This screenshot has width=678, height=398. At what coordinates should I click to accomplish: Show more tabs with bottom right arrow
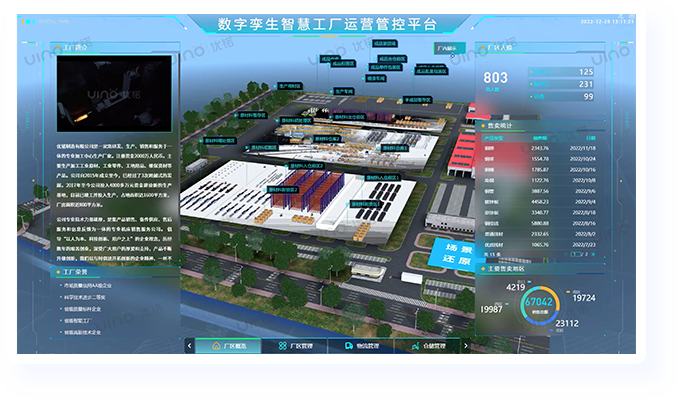tap(466, 346)
